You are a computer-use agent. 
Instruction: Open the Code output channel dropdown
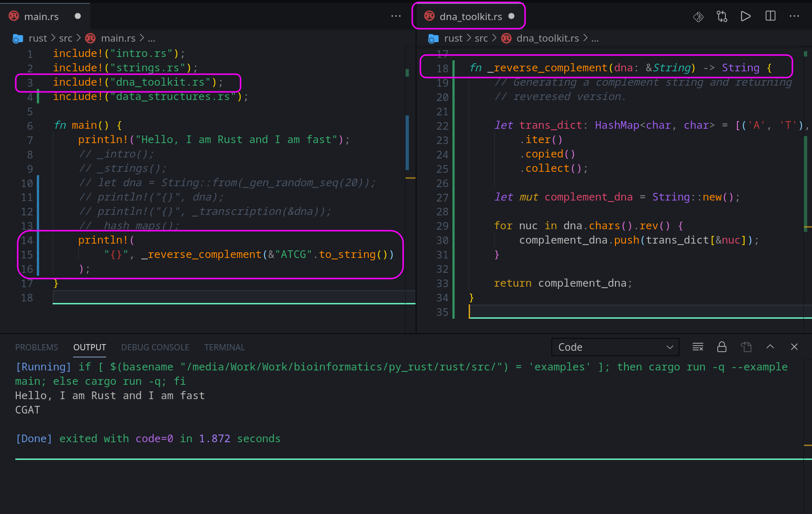[x=615, y=346]
